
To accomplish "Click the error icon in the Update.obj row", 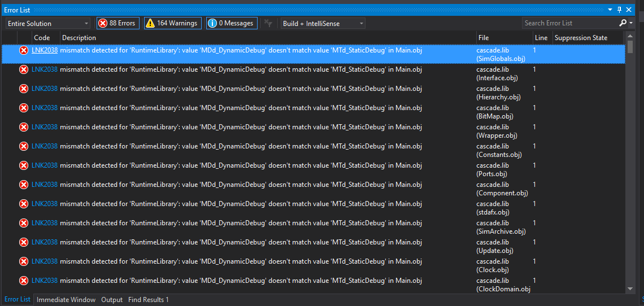I will [24, 242].
